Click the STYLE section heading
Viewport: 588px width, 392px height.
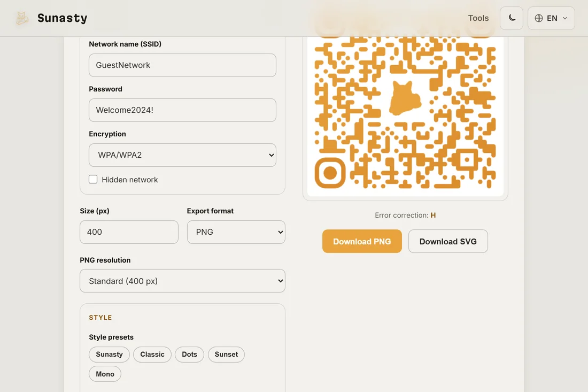[100, 317]
